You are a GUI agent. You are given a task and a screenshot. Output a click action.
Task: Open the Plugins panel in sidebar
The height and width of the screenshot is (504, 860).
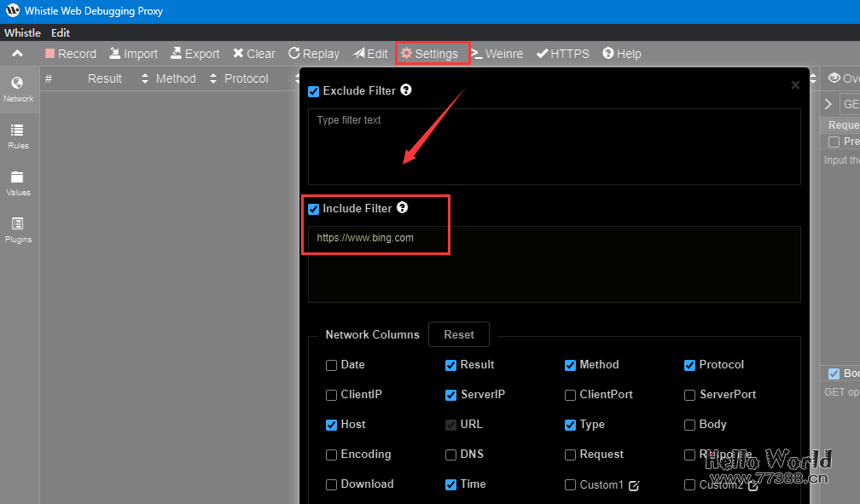[x=18, y=229]
